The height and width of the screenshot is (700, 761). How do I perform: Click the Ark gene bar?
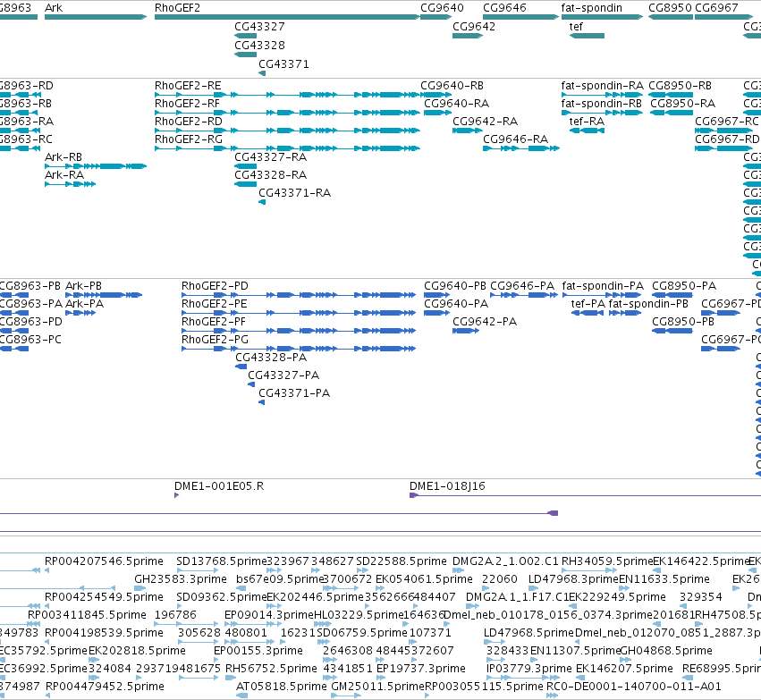tap(96, 17)
